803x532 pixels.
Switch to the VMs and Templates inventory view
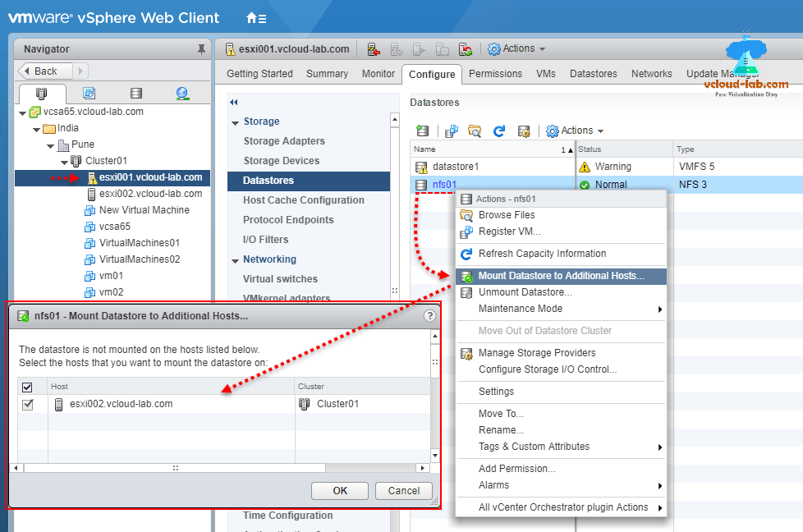point(89,93)
